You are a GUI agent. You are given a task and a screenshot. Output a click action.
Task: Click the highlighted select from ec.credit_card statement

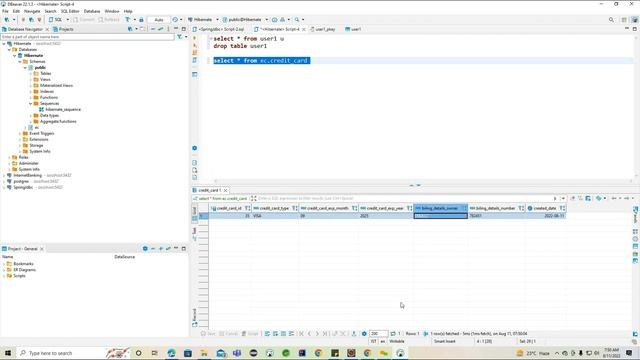(262, 60)
